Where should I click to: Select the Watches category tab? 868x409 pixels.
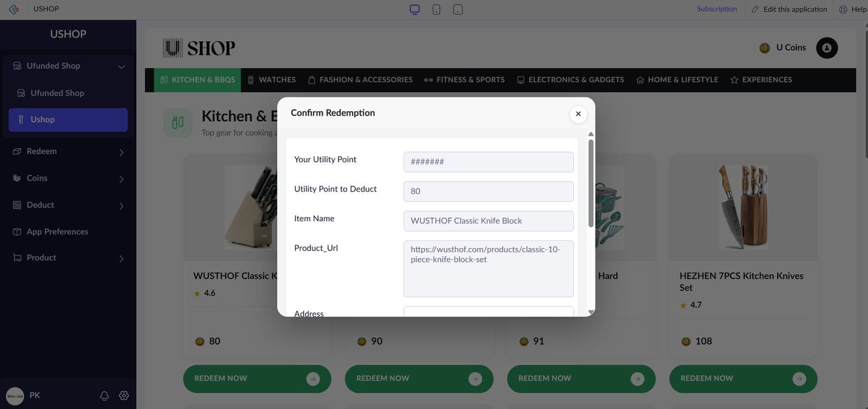(272, 80)
